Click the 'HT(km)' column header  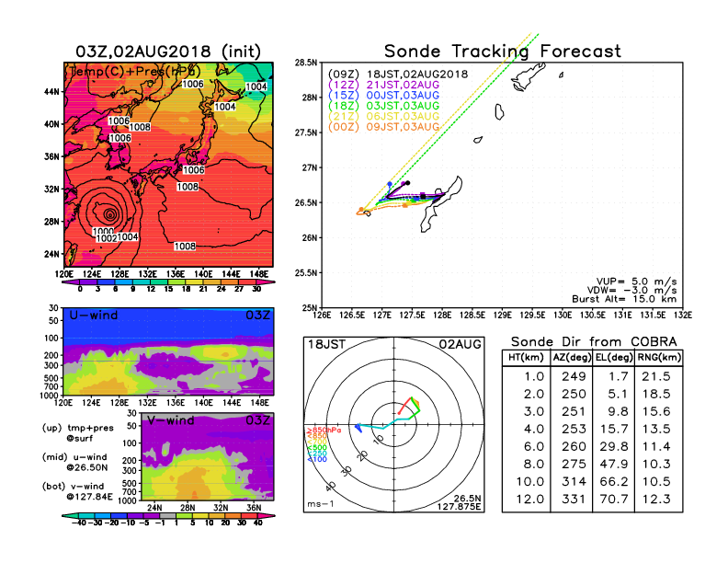(526, 358)
